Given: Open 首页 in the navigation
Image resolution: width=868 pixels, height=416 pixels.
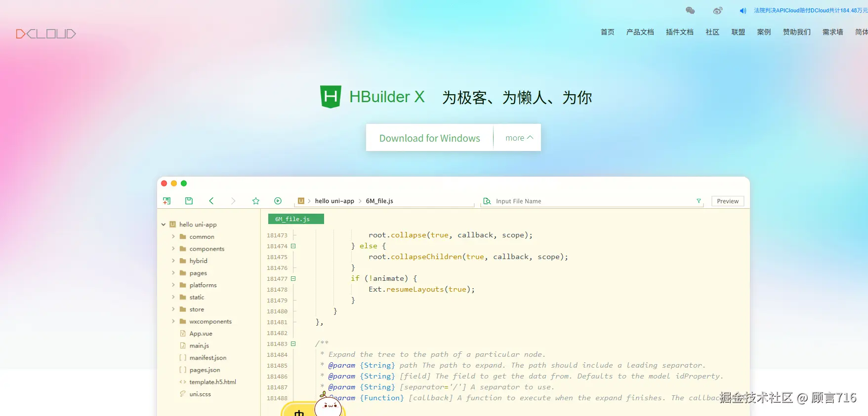Looking at the screenshot, I should [608, 32].
